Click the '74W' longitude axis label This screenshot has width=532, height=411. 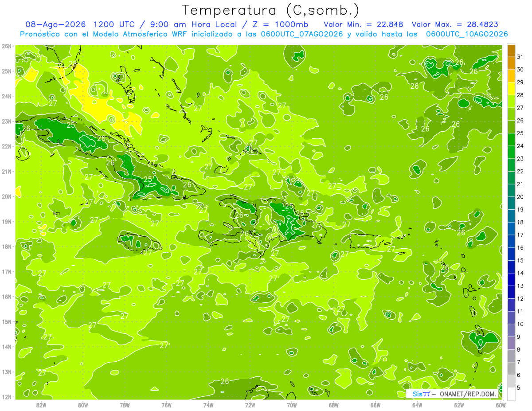208,405
